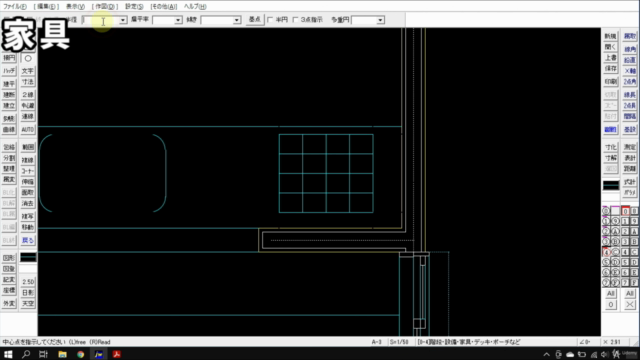Select the 複写 copy tool
Viewport: 640px width, 360px height.
(x=28, y=216)
